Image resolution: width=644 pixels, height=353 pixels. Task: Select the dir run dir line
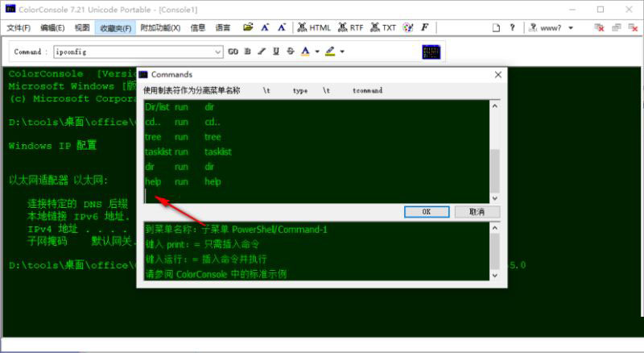180,167
